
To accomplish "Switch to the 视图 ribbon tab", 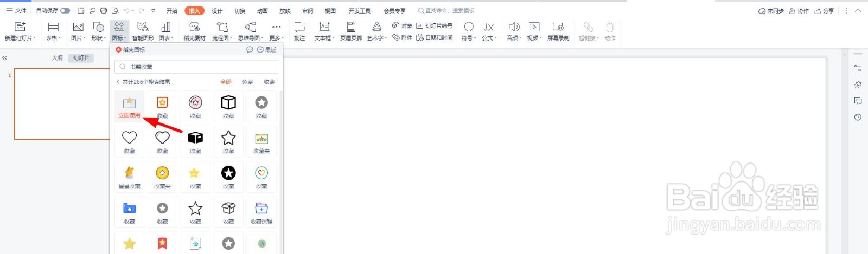I will pyautogui.click(x=330, y=11).
